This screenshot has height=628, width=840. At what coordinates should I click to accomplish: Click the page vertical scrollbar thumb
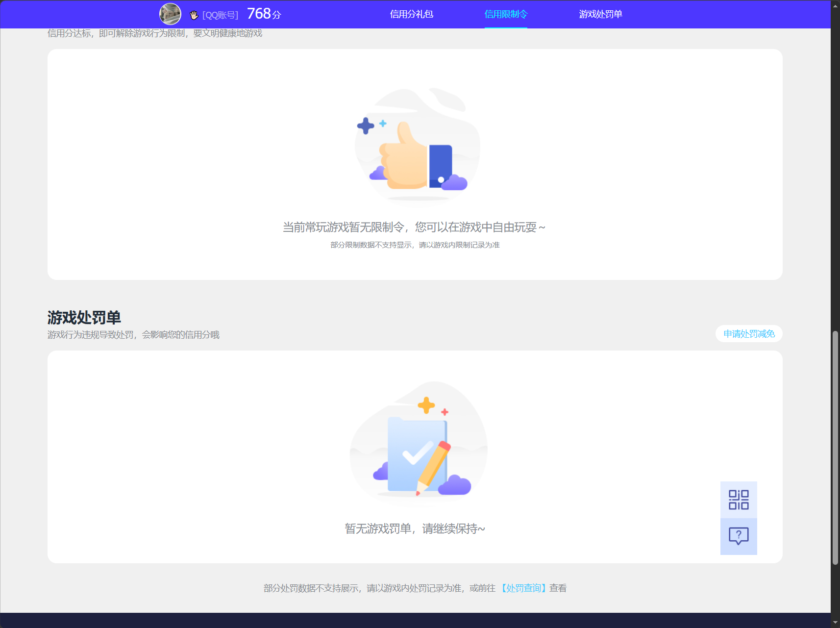pos(835,448)
